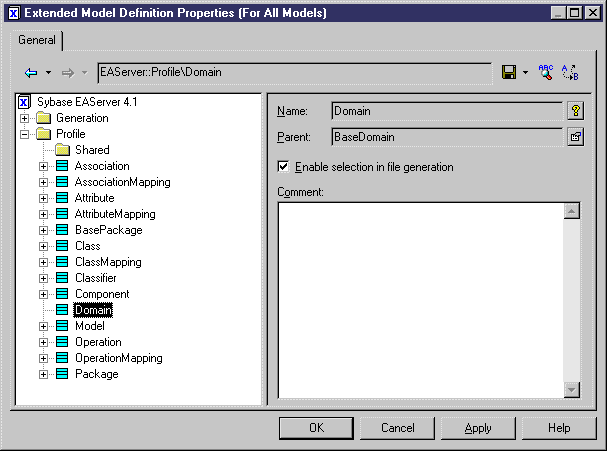Click inside the Comment text area
Screen dimensions: 607x451
[x=421, y=300]
